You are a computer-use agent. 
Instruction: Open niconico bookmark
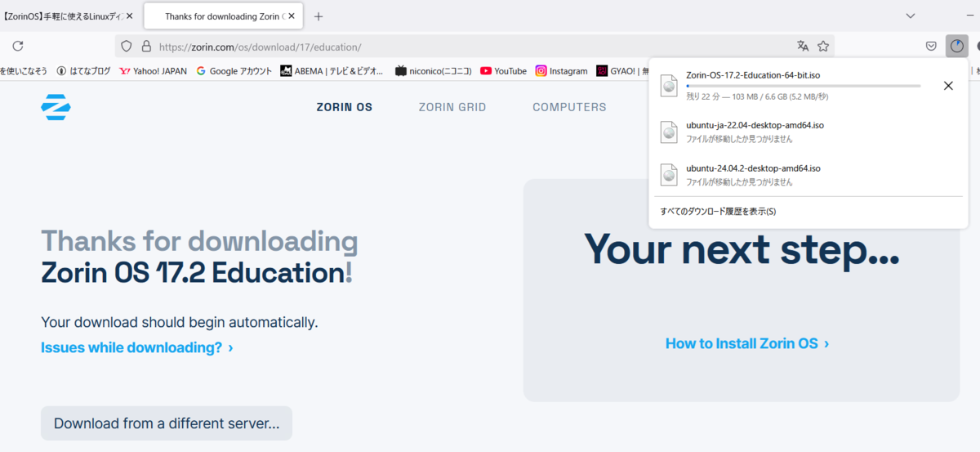point(434,71)
